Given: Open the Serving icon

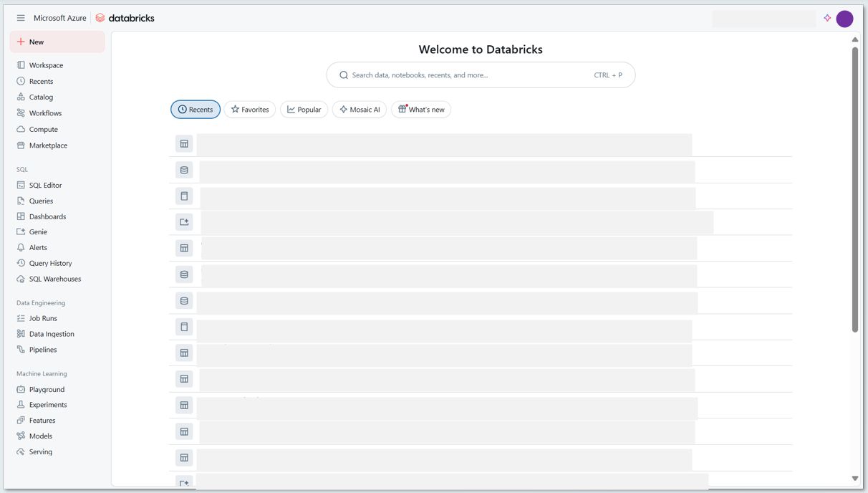Looking at the screenshot, I should pyautogui.click(x=21, y=451).
